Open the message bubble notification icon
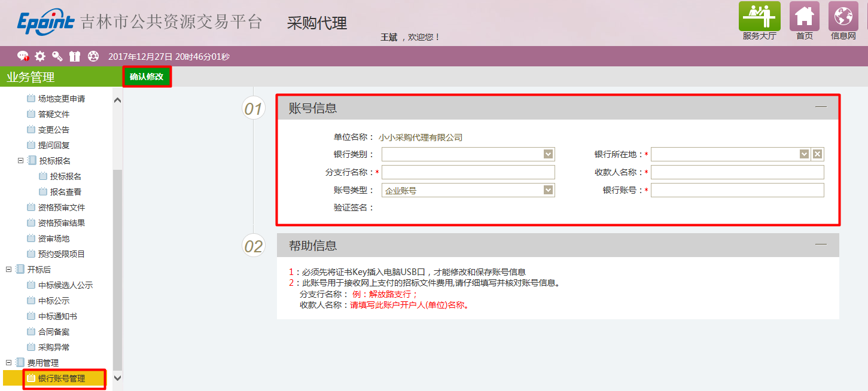 point(23,56)
